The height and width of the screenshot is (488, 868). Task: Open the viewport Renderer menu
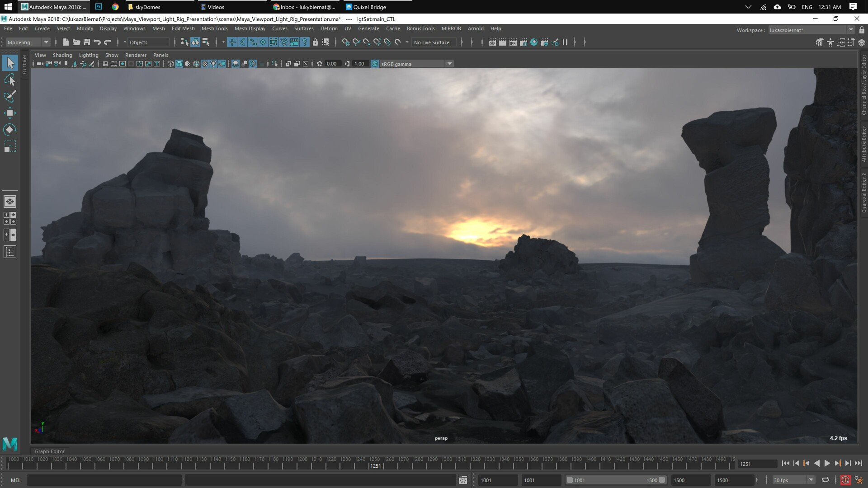[136, 55]
